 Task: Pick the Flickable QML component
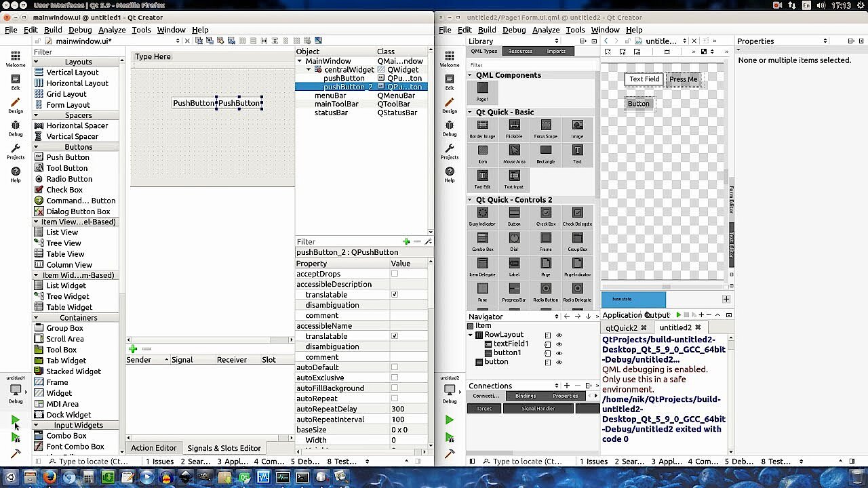pos(514,129)
